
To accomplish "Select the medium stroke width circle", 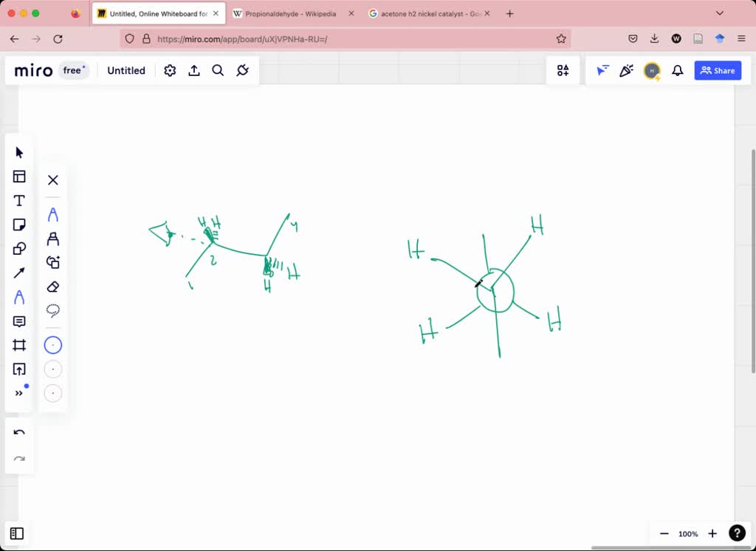I will 52,369.
